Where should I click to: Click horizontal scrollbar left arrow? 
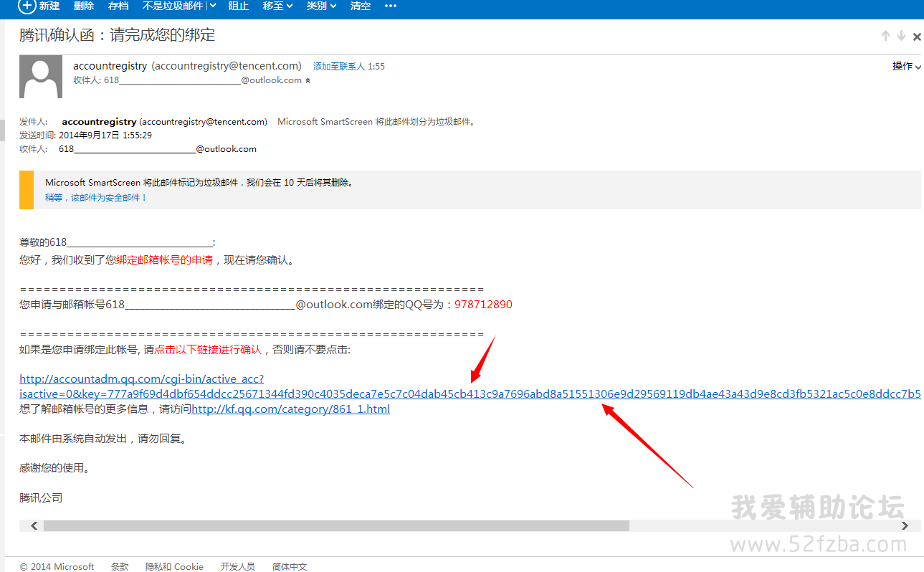tap(34, 526)
